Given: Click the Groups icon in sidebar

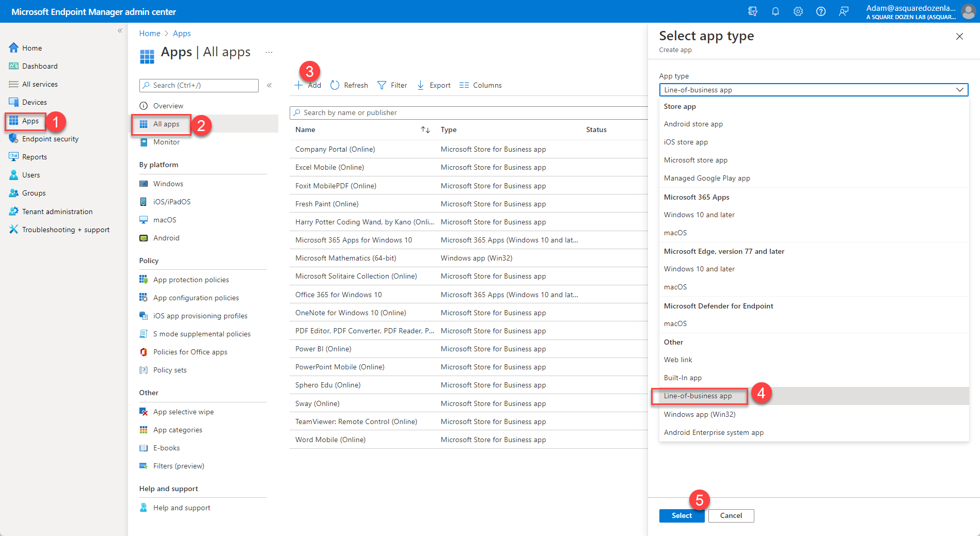Looking at the screenshot, I should coord(14,193).
